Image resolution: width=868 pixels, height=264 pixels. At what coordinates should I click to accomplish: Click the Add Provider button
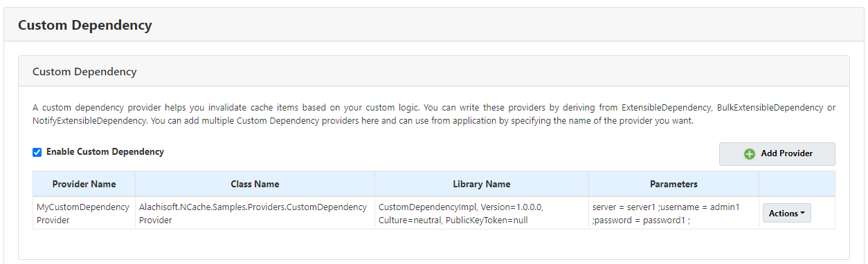point(777,154)
